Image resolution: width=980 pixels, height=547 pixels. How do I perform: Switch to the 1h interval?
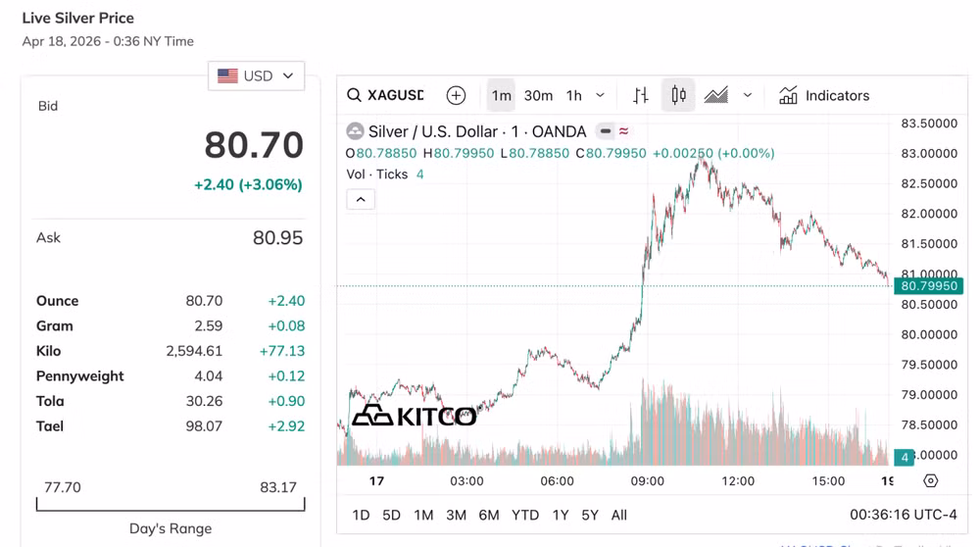point(574,95)
